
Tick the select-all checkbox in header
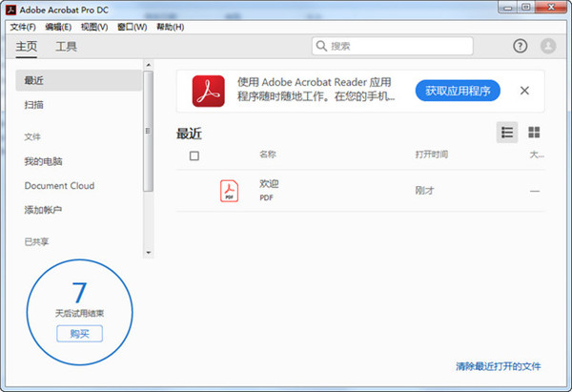(194, 155)
